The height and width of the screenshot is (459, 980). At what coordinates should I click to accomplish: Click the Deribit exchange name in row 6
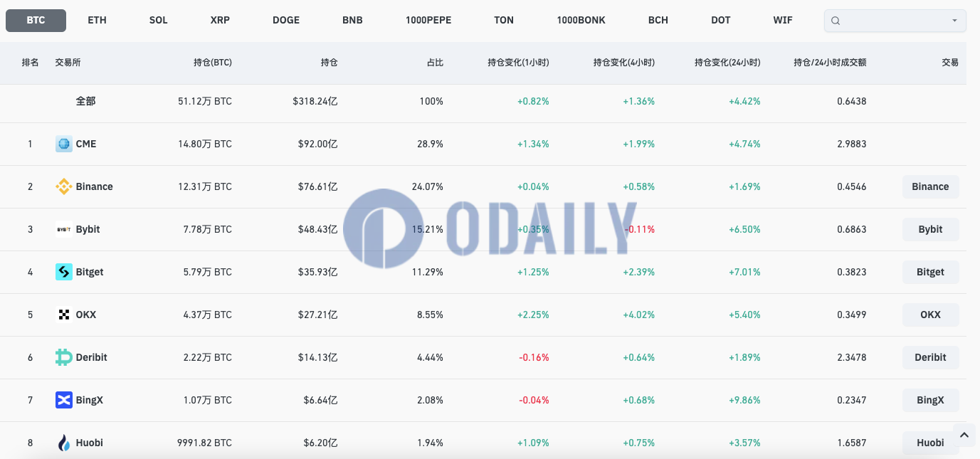pos(92,357)
